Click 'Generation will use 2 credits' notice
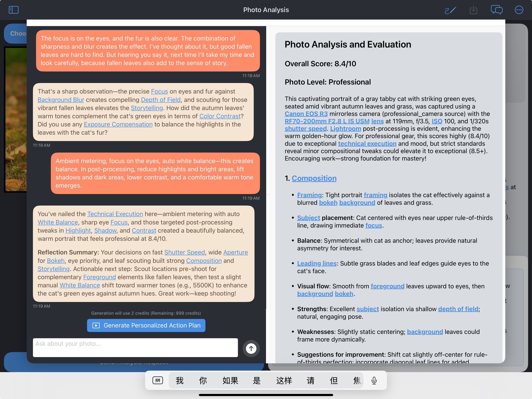This screenshot has height=399, width=532. (146, 313)
